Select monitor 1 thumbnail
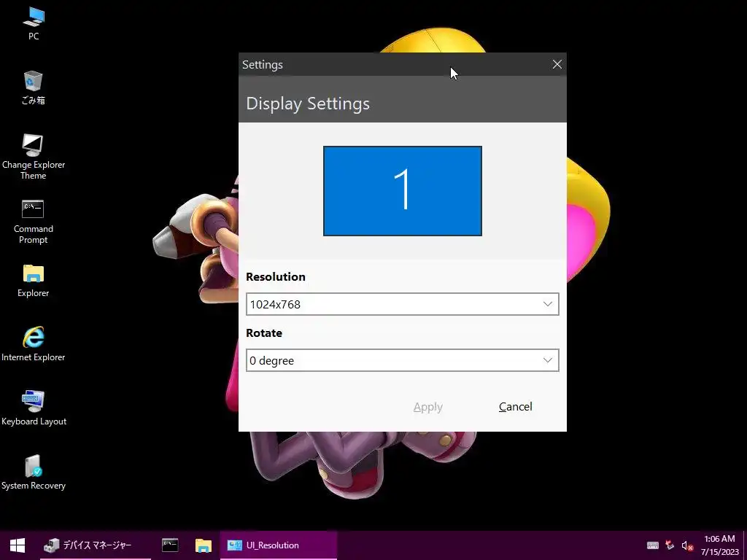 (403, 191)
